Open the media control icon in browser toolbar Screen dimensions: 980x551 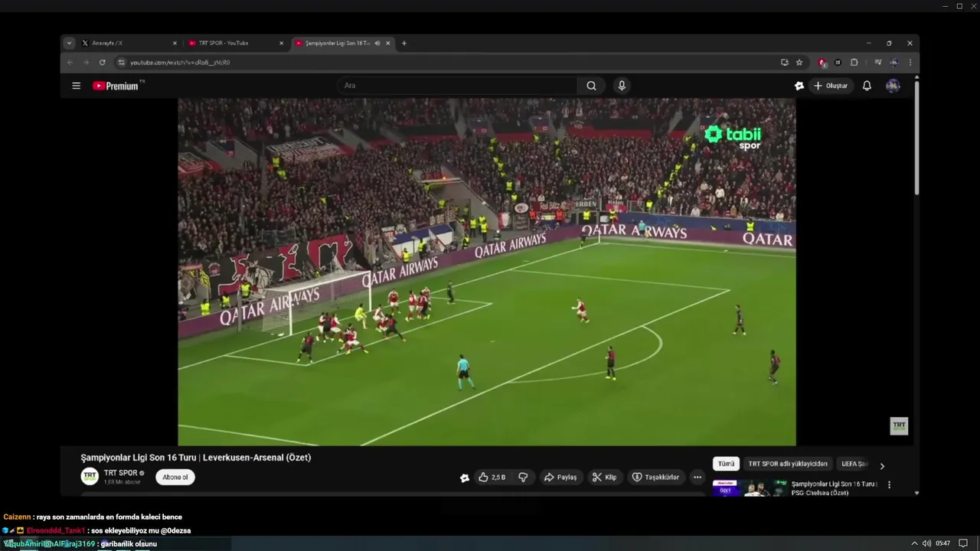(x=877, y=63)
